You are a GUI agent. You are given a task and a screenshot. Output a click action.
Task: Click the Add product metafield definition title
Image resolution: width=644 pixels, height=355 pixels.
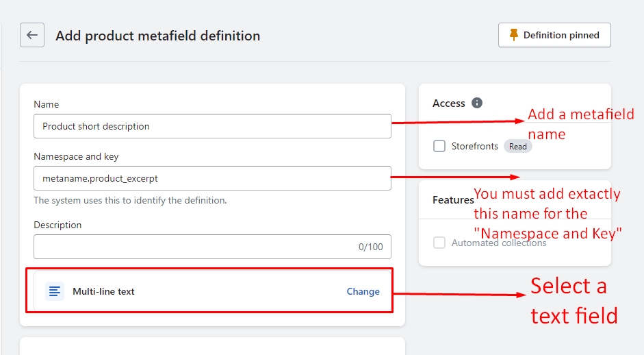pyautogui.click(x=157, y=36)
